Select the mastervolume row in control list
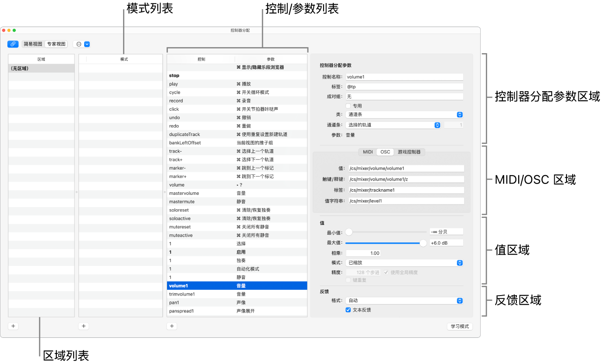Screen dimensions: 608x364 (237, 193)
